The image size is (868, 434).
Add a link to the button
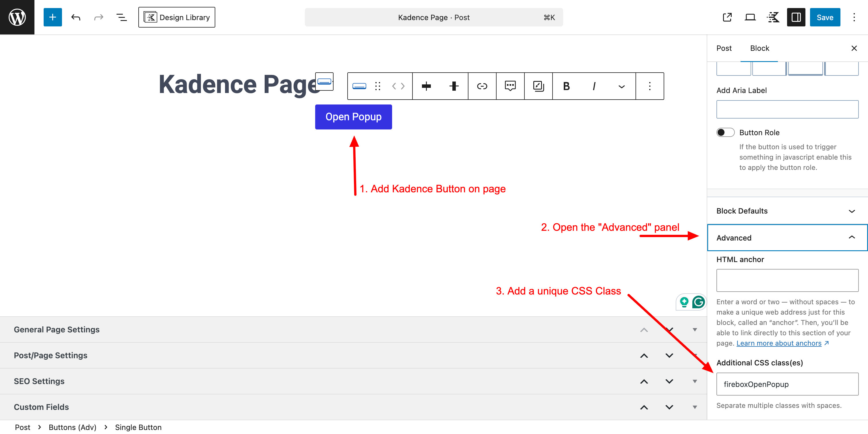pyautogui.click(x=482, y=86)
